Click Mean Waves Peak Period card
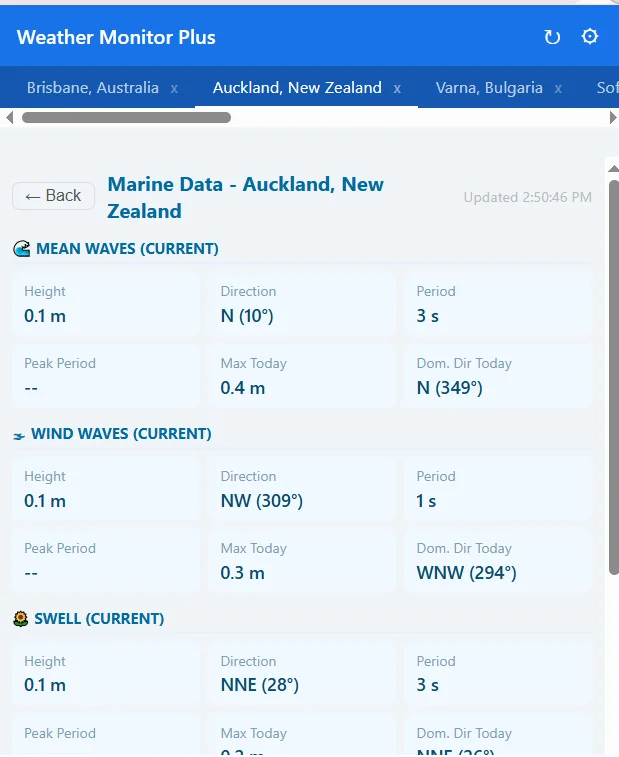 tap(106, 377)
